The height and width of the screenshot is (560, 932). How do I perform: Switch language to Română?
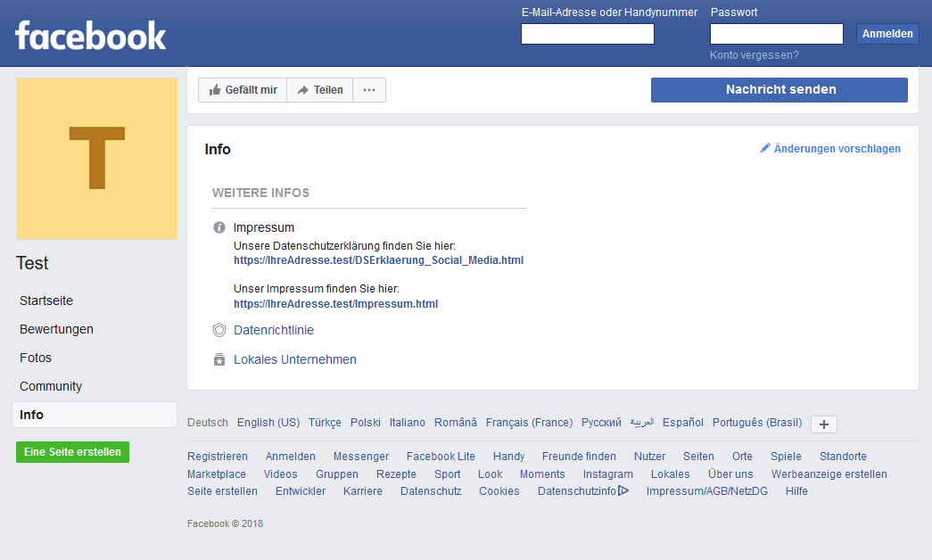(456, 423)
